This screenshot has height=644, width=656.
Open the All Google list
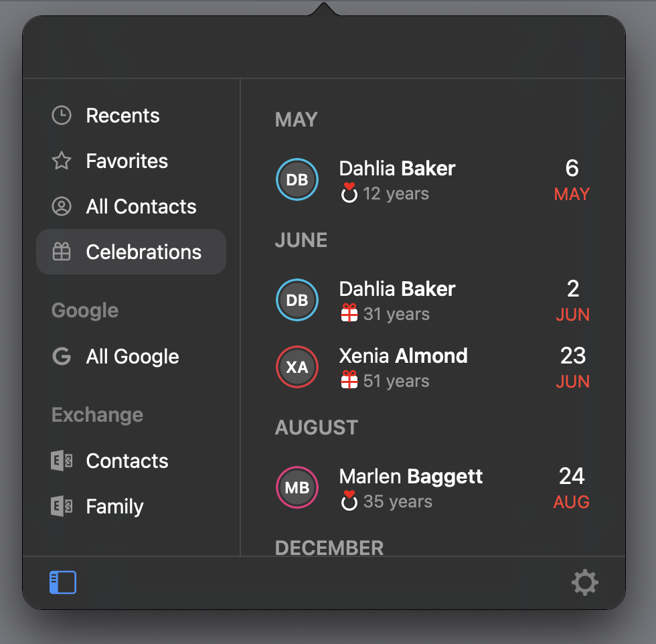click(x=131, y=357)
